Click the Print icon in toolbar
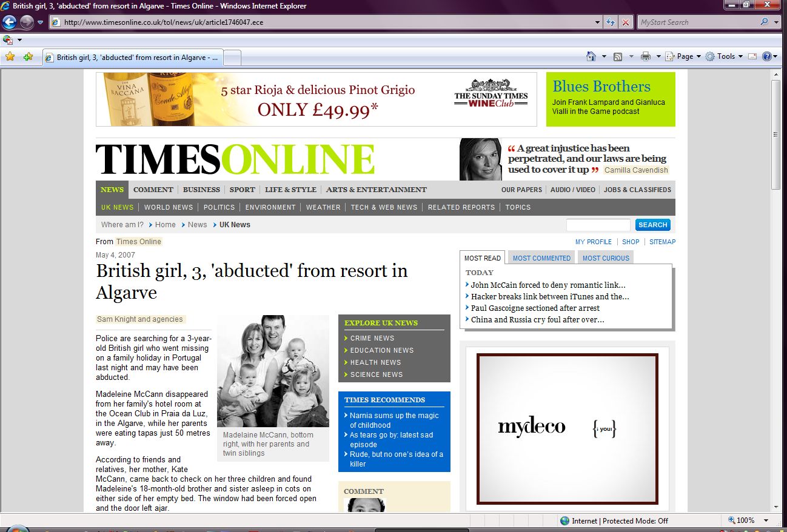The height and width of the screenshot is (532, 787). tap(646, 56)
